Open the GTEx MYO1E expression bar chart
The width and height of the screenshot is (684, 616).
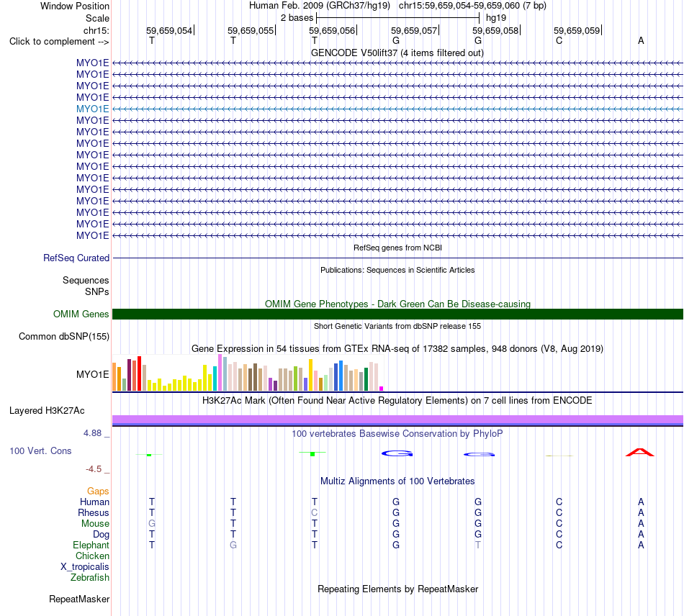tap(248, 373)
